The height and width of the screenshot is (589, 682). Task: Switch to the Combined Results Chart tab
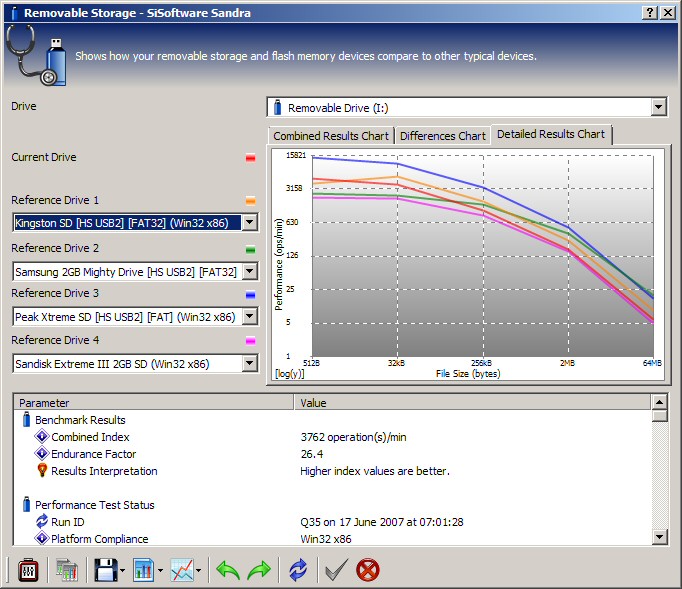[331, 136]
